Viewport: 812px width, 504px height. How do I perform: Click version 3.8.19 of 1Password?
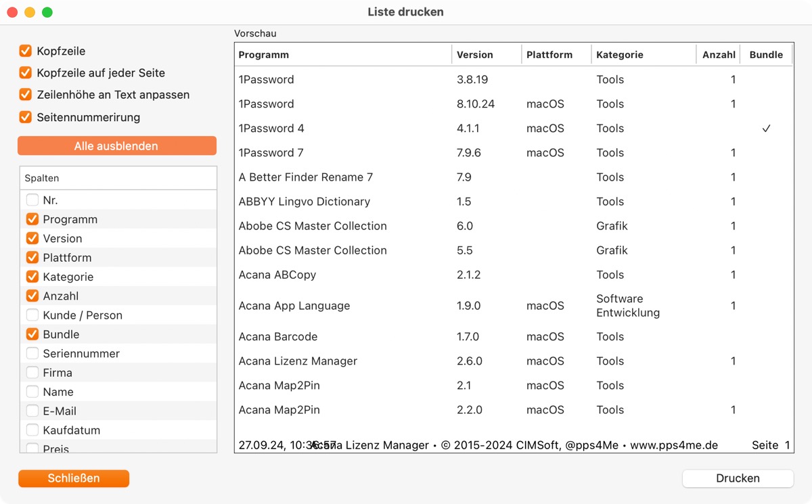click(x=472, y=80)
